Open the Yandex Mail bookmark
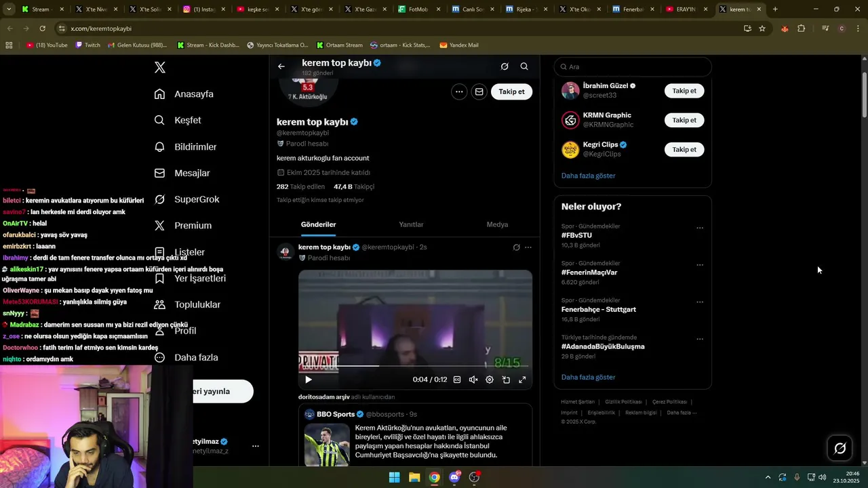The image size is (868, 488). 459,45
